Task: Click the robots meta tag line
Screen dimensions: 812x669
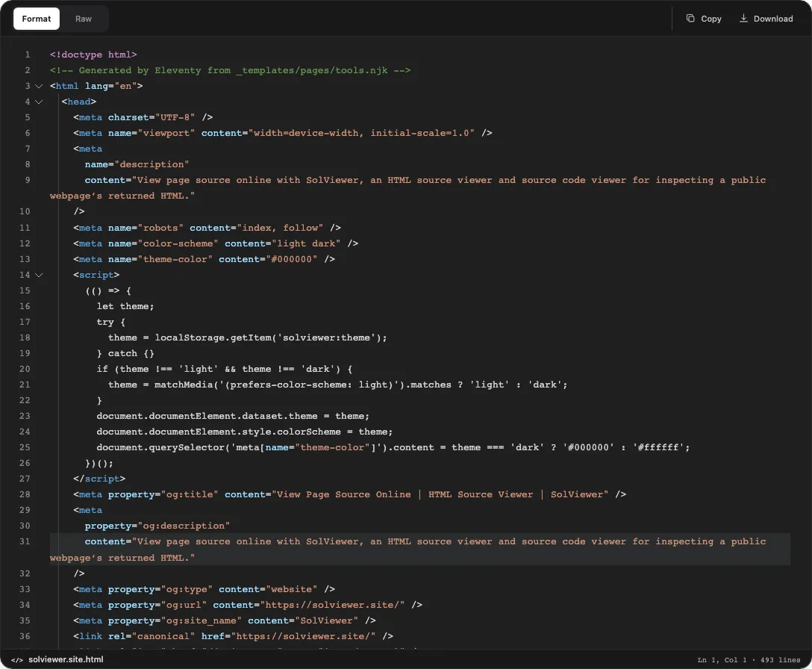Action: [x=207, y=228]
